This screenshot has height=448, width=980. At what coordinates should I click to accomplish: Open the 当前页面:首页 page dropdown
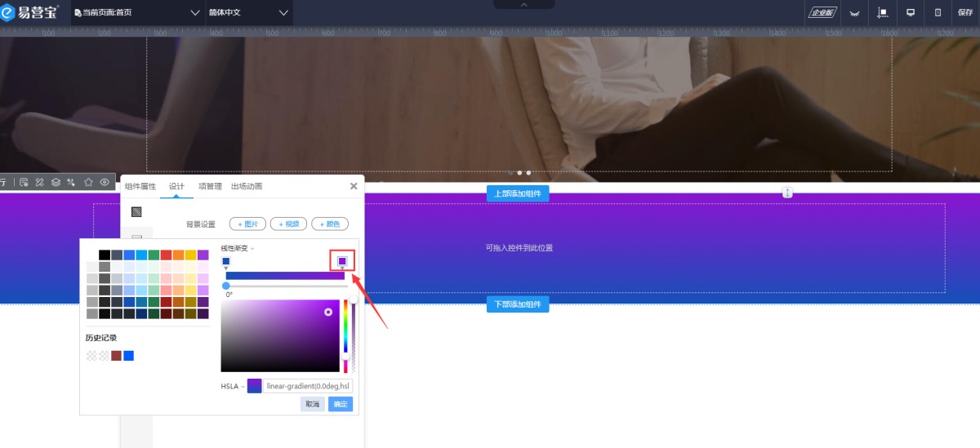pos(137,13)
